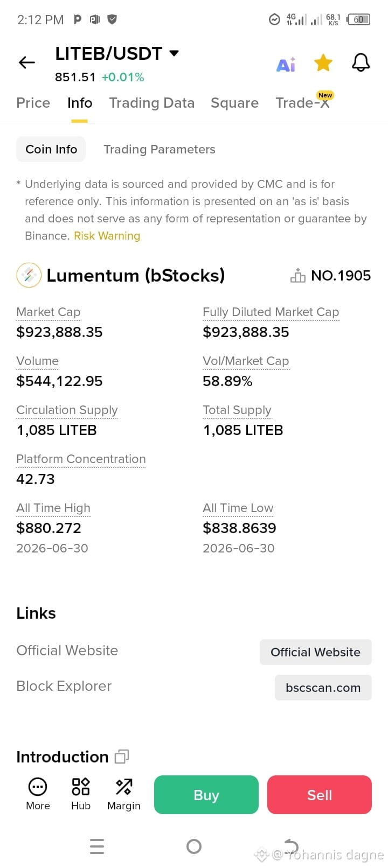Tap the red Sell button
The height and width of the screenshot is (868, 388).
point(320,795)
